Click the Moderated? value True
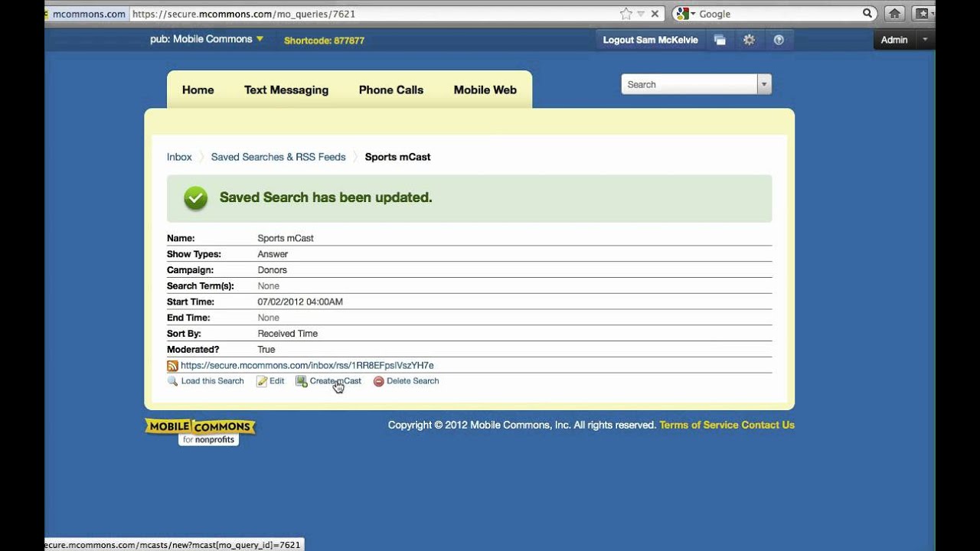 (x=266, y=350)
